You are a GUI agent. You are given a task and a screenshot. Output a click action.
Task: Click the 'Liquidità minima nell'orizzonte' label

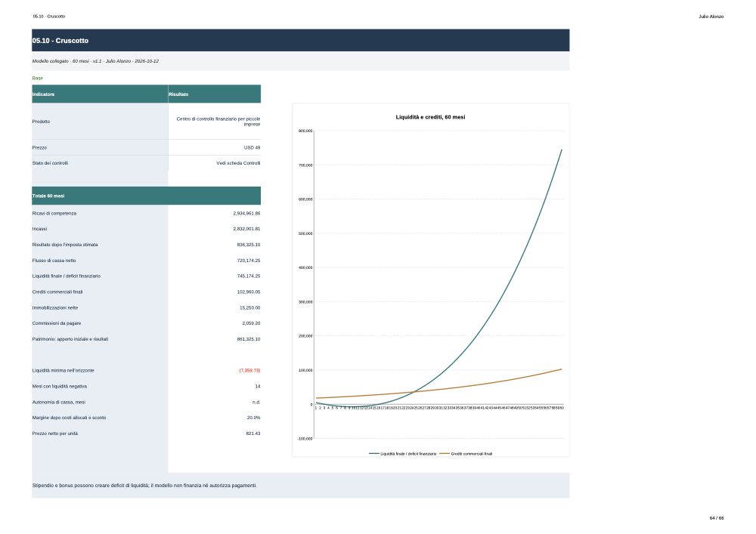click(64, 370)
